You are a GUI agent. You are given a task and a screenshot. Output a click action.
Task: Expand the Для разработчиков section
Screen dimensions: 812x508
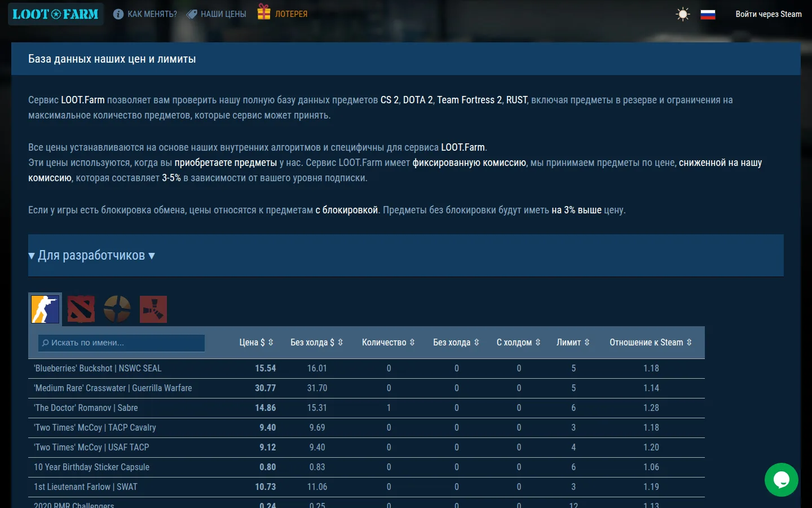(x=91, y=255)
